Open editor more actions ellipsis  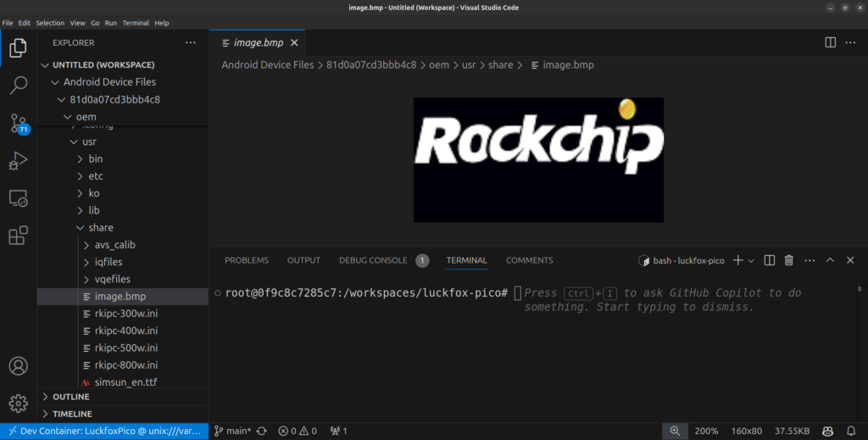(850, 42)
